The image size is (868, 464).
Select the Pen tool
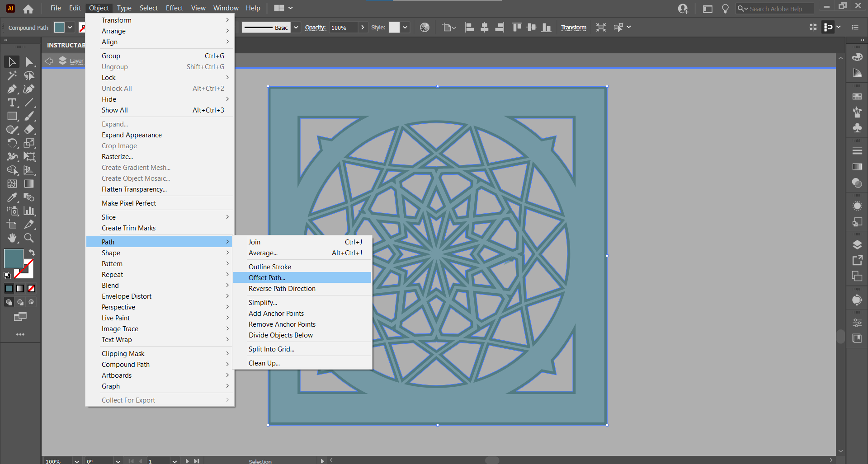point(12,89)
